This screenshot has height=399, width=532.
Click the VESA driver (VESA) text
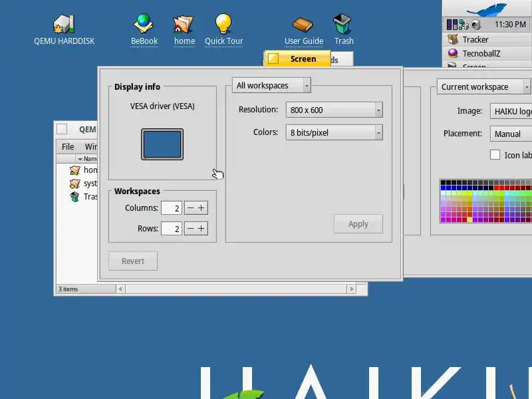tap(162, 106)
